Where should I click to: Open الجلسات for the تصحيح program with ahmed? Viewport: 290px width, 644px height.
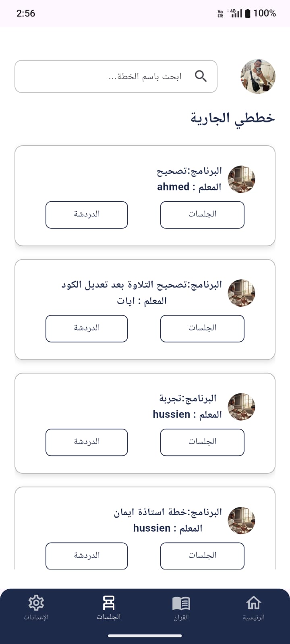tap(202, 215)
